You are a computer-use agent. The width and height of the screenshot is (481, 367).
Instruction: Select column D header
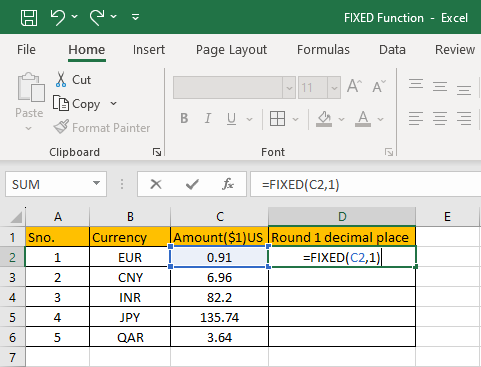click(x=342, y=217)
